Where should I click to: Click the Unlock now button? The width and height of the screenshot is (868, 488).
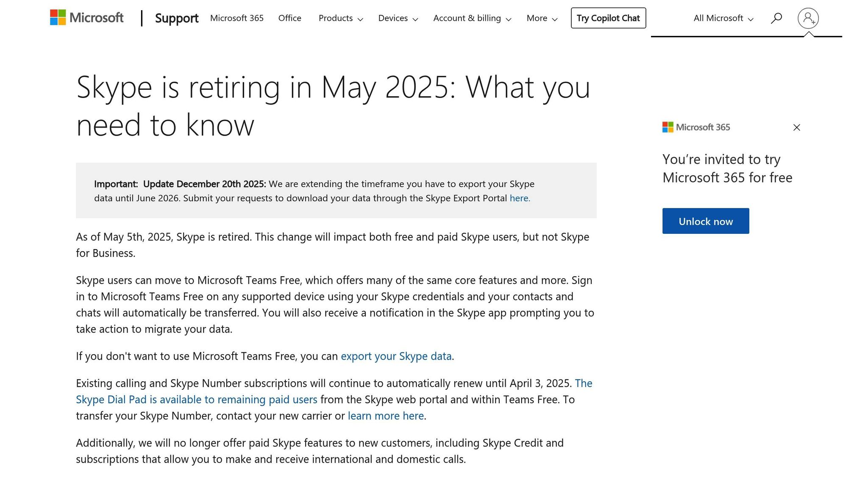click(705, 221)
